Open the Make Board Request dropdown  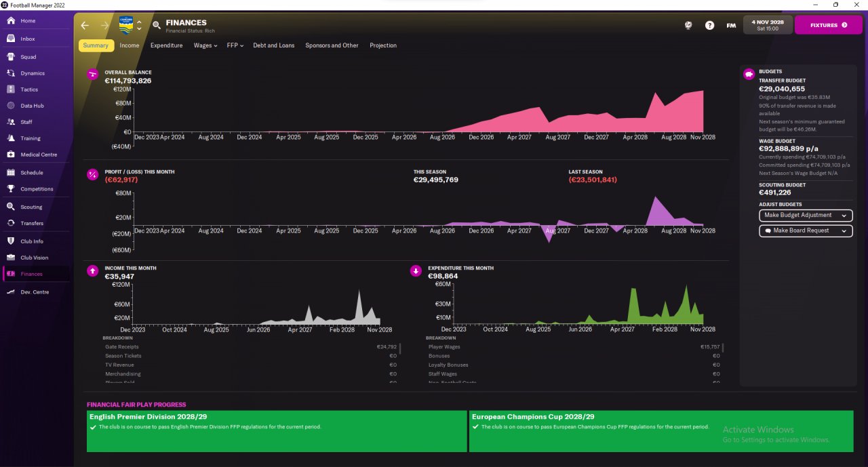pos(806,230)
